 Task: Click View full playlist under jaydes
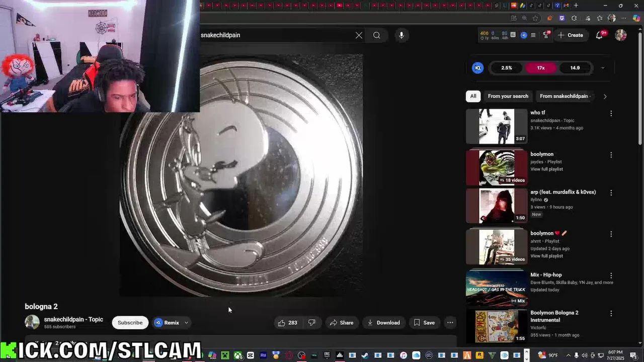546,169
